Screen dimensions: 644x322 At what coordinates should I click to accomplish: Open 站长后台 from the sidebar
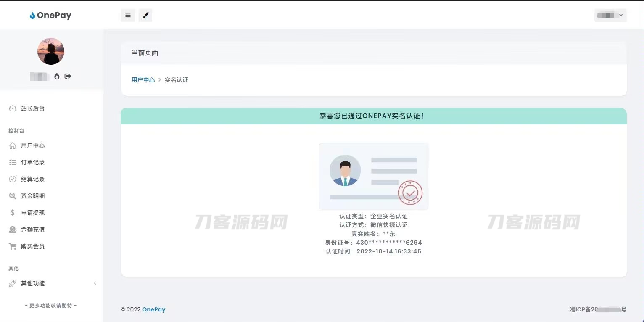tap(33, 108)
